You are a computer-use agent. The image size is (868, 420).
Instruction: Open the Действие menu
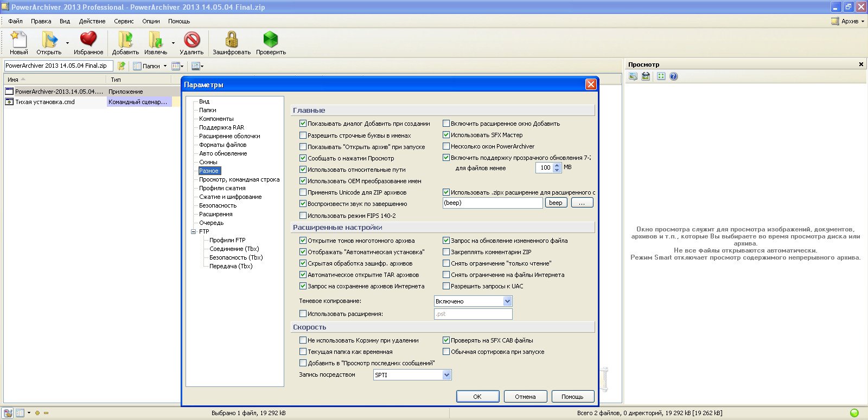pyautogui.click(x=92, y=21)
